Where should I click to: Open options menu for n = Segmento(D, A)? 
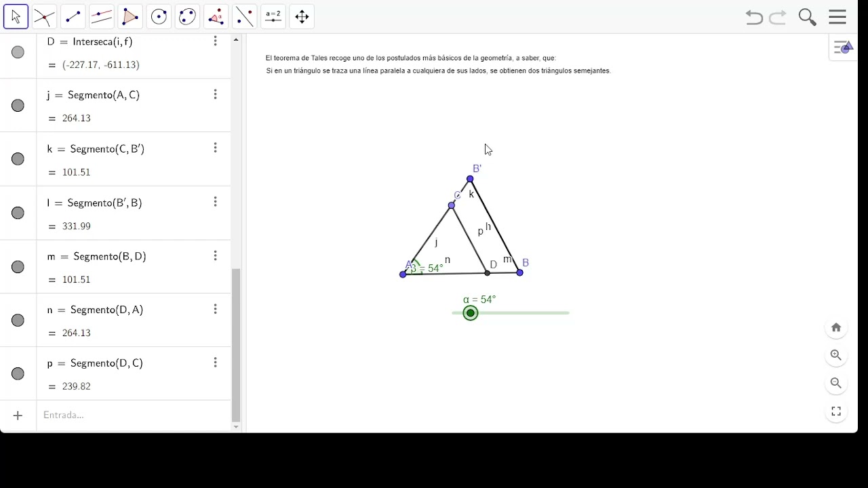pos(216,309)
